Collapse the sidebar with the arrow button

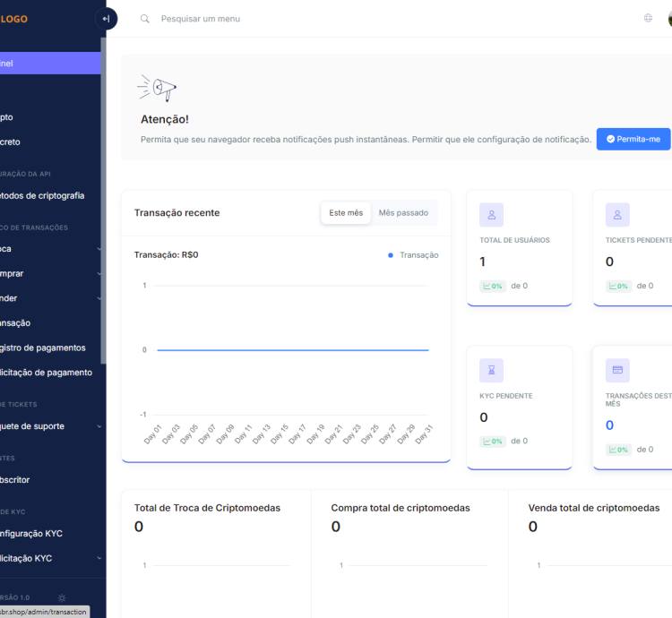click(x=106, y=19)
